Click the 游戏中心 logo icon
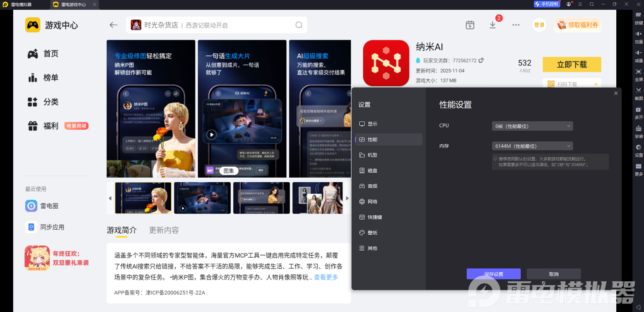Image resolution: width=644 pixels, height=312 pixels. click(x=33, y=25)
